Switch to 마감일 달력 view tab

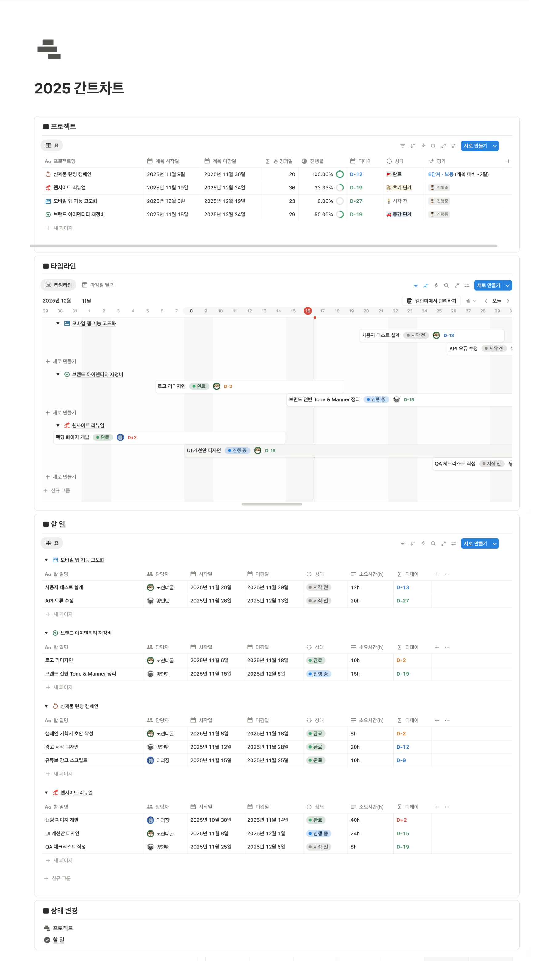98,285
